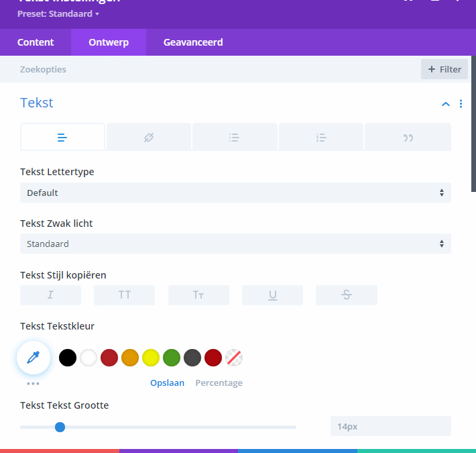Open the blockquote settings tab
The height and width of the screenshot is (453, 476).
coord(408,138)
